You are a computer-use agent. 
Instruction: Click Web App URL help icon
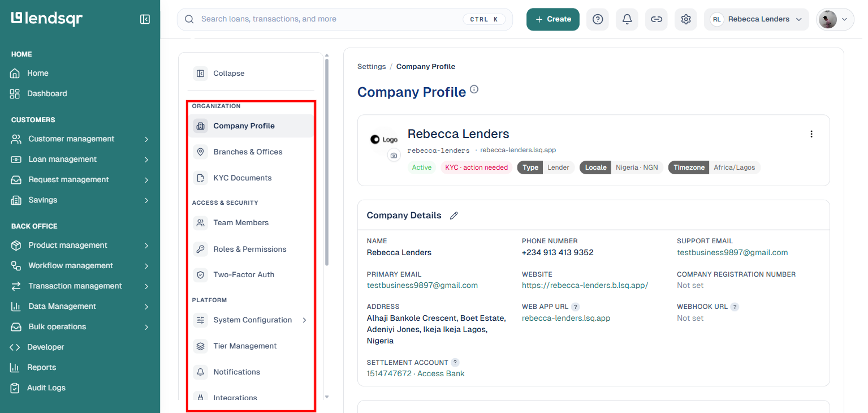[x=576, y=307]
